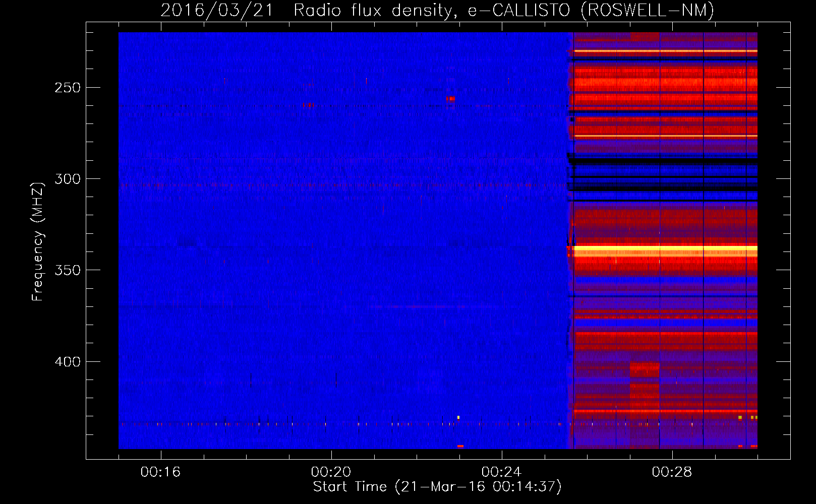Viewport: 816px width, 504px height.
Task: Click the 300 frequency tick label
Action: [x=68, y=179]
